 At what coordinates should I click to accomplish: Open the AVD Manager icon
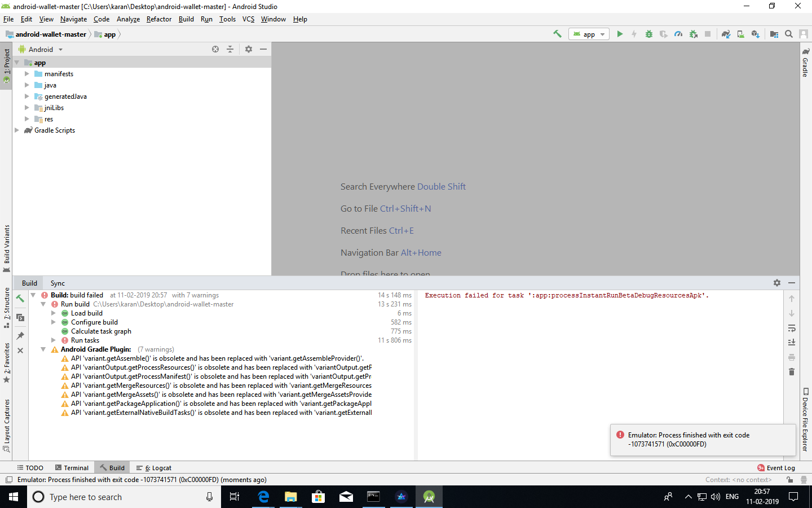pos(740,34)
